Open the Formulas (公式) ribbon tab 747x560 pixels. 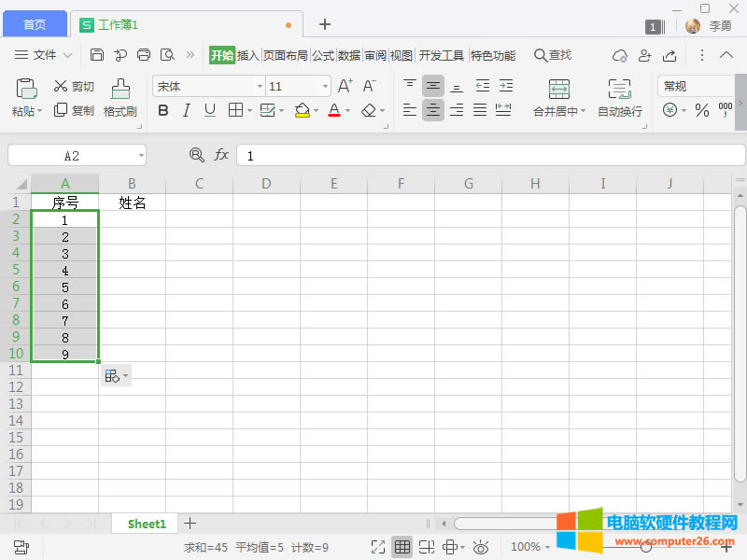(323, 55)
